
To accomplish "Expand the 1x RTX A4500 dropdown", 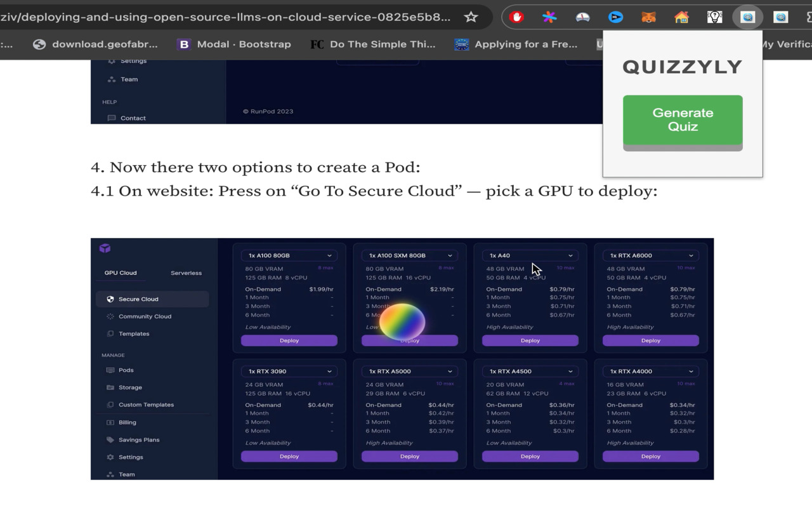I will pos(530,371).
